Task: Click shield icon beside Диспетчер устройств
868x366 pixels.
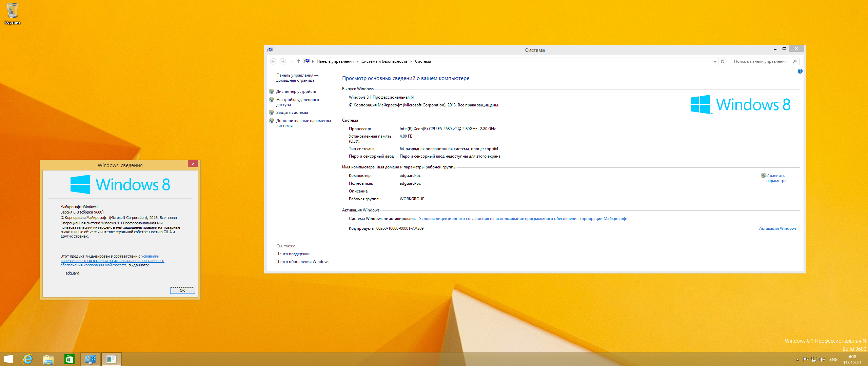Action: [x=271, y=91]
